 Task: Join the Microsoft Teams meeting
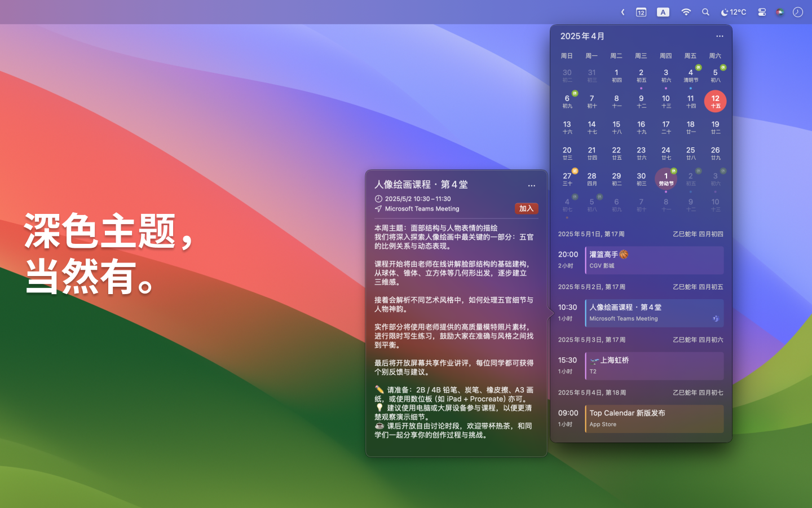526,208
